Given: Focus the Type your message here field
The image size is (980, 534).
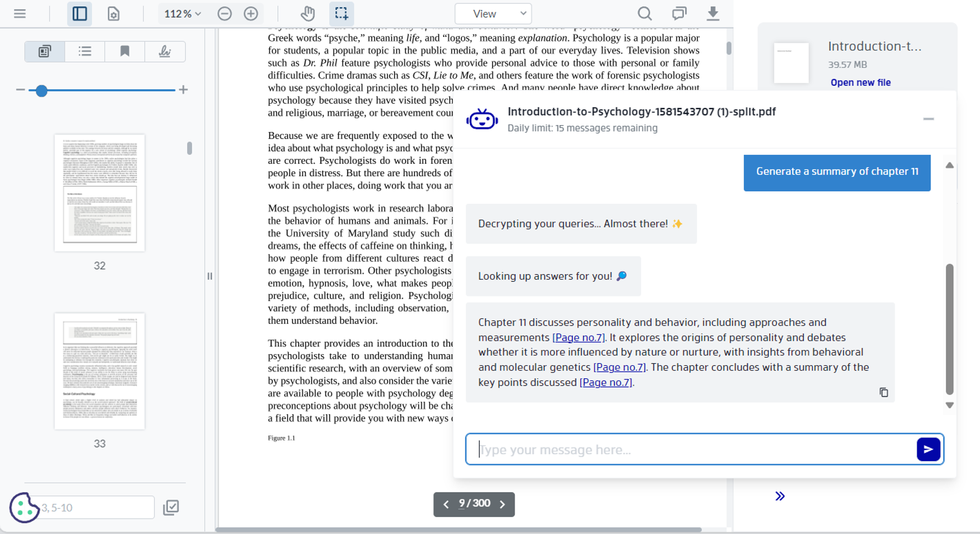Looking at the screenshot, I should coord(692,449).
